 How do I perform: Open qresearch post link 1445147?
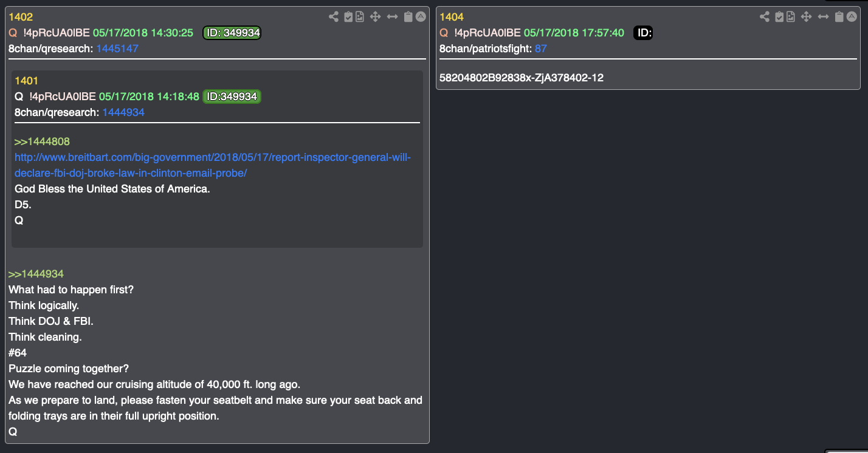[117, 49]
